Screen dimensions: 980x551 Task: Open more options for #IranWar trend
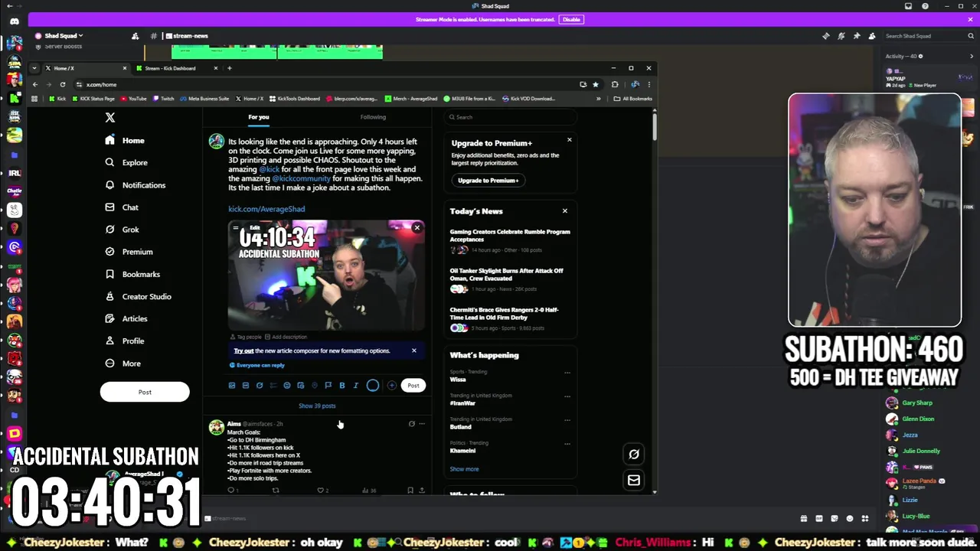click(x=567, y=396)
